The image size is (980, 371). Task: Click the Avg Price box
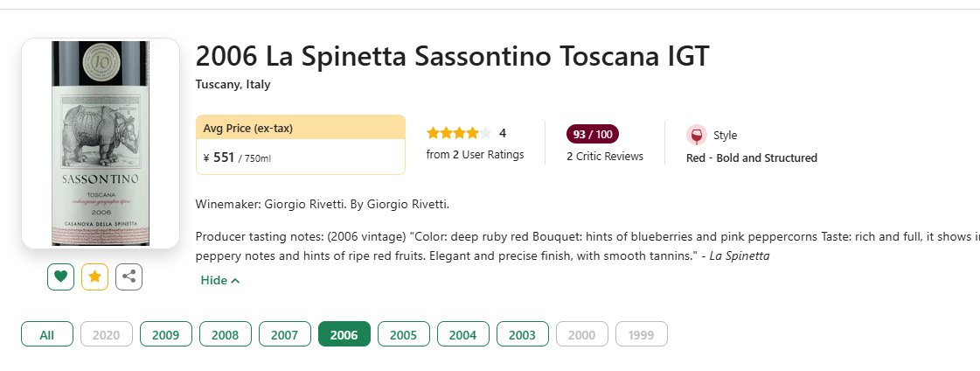[x=301, y=144]
